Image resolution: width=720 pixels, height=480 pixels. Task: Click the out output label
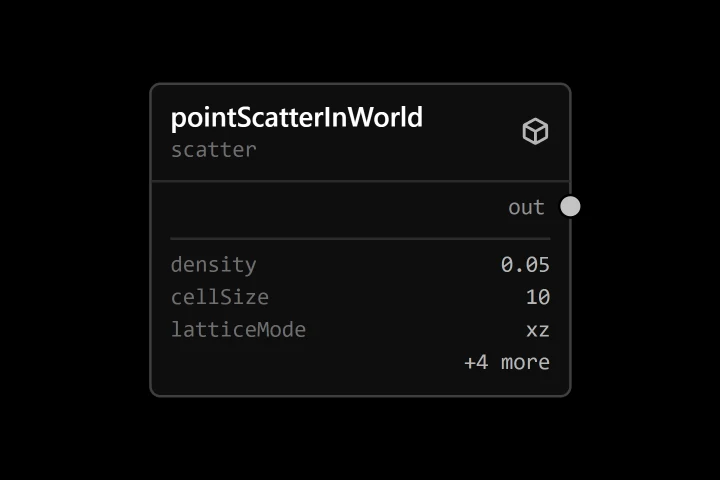526,207
